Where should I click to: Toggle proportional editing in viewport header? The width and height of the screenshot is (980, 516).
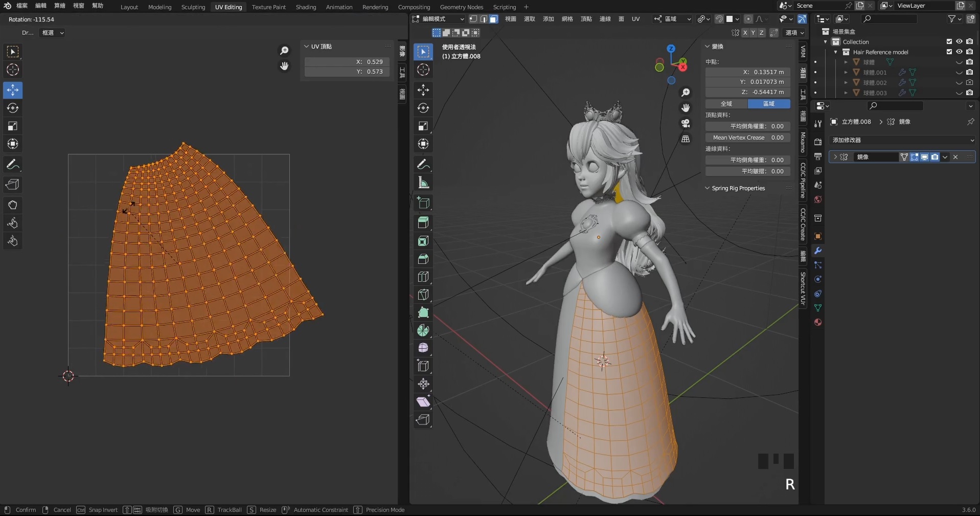748,19
